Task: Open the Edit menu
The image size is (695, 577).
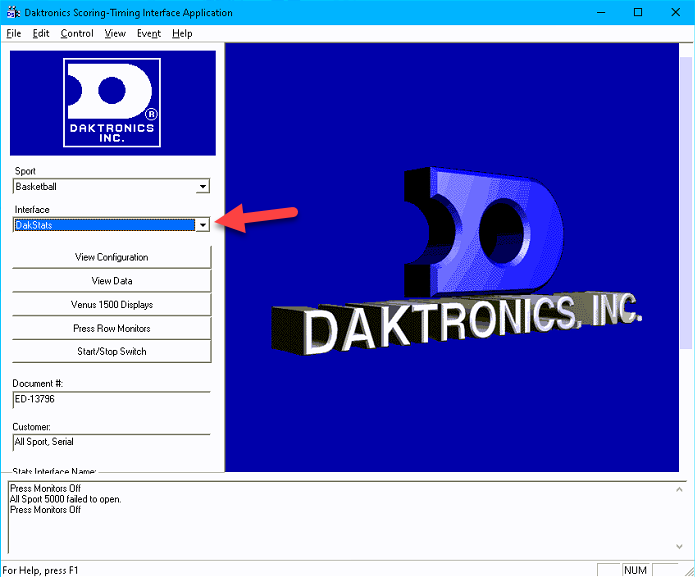Action: [x=41, y=33]
